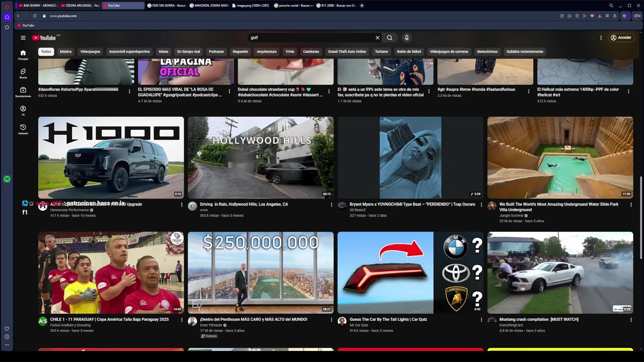Image resolution: width=644 pixels, height=362 pixels.
Task: Select the Reguetón filter chip
Action: [x=240, y=51]
